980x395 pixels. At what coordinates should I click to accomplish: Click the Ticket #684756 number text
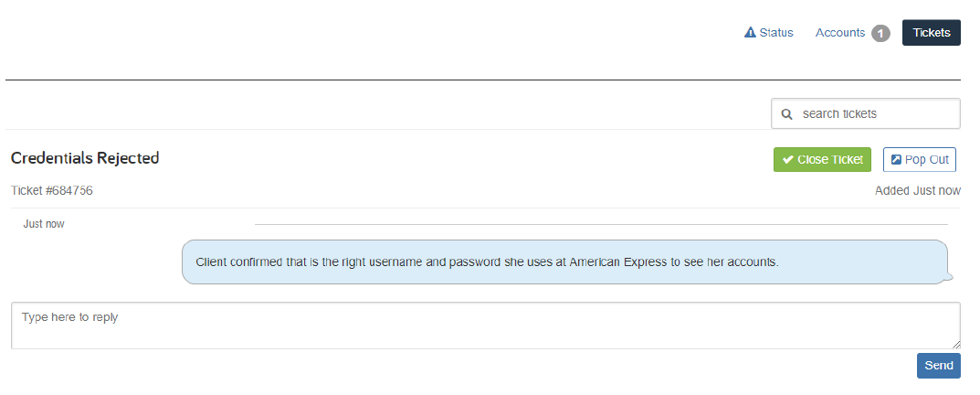(52, 191)
